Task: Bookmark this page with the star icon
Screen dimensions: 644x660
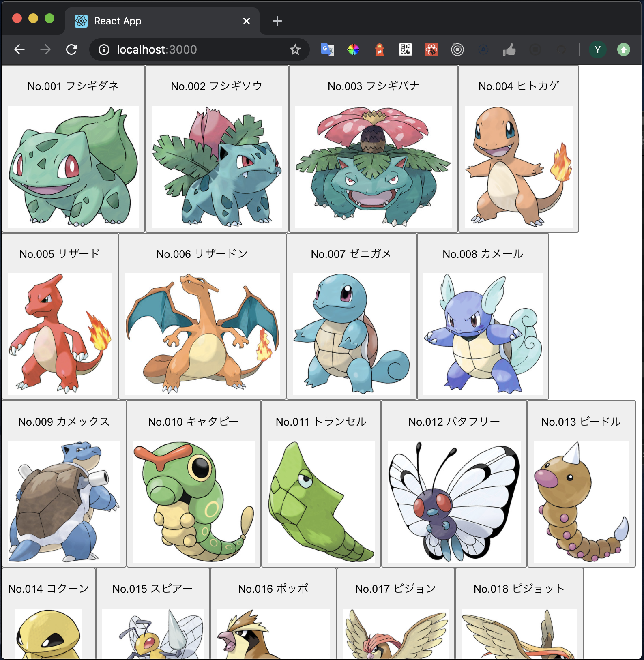Action: 295,49
